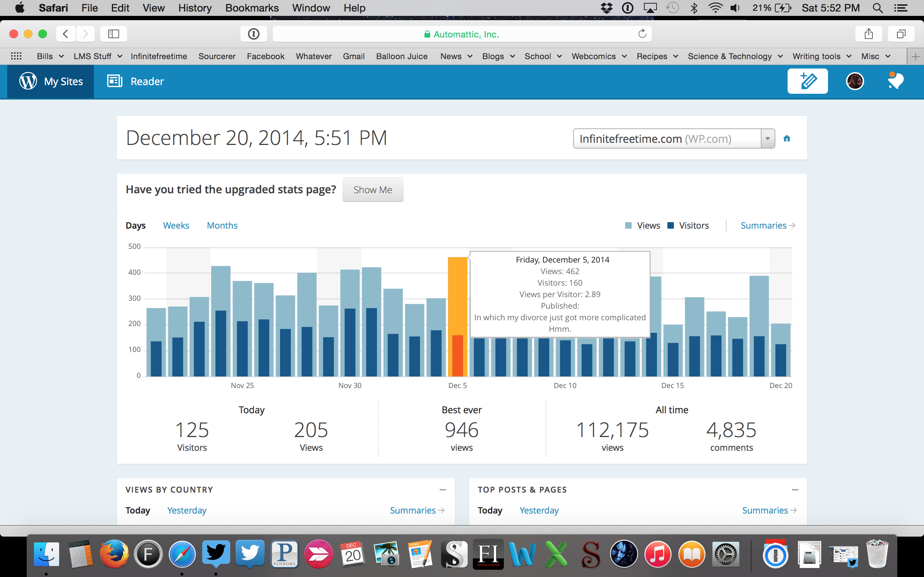Open the Reader icon in the header
The width and height of the screenshot is (924, 577).
point(114,81)
